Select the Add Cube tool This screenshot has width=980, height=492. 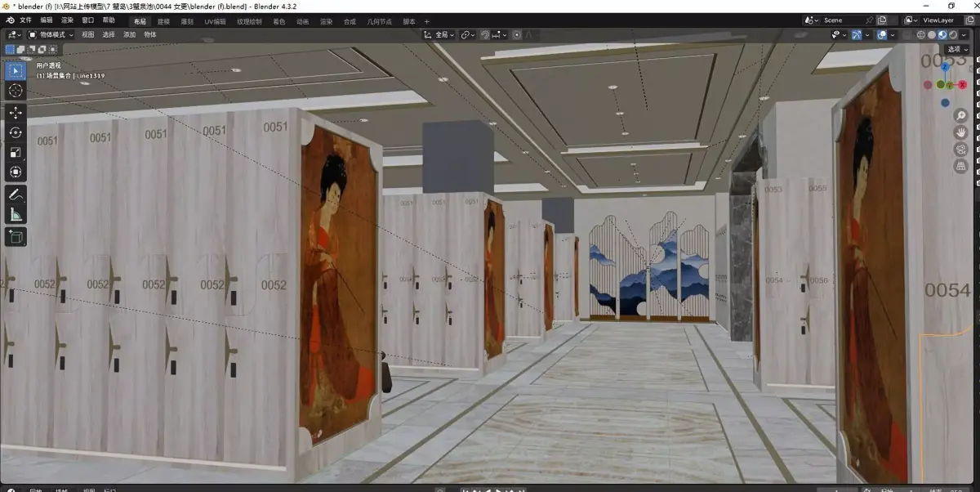point(16,237)
